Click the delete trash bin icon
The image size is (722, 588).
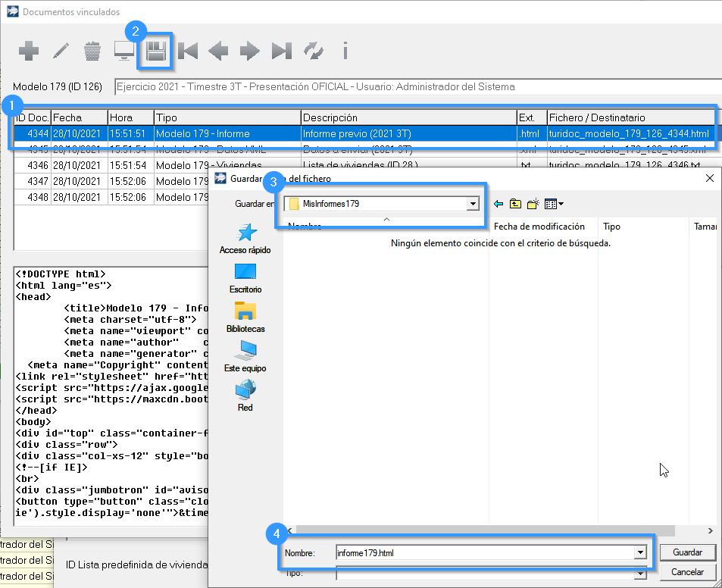click(92, 52)
